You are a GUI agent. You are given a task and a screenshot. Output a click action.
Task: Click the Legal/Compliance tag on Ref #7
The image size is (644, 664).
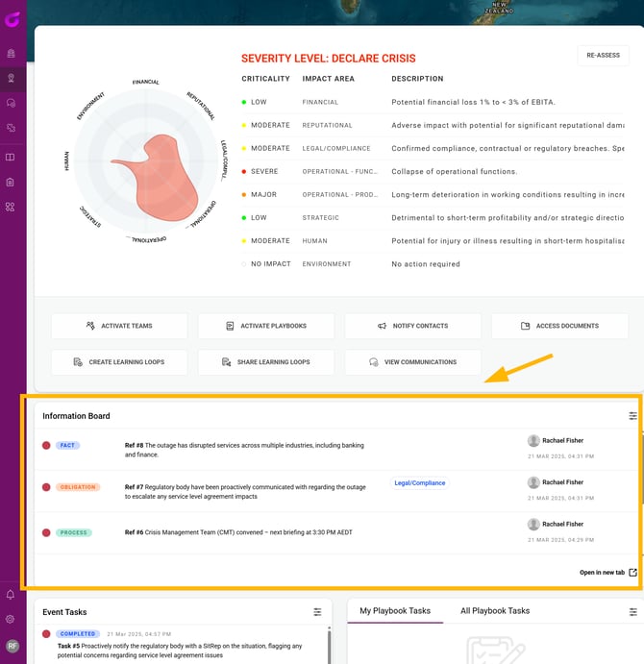(419, 483)
